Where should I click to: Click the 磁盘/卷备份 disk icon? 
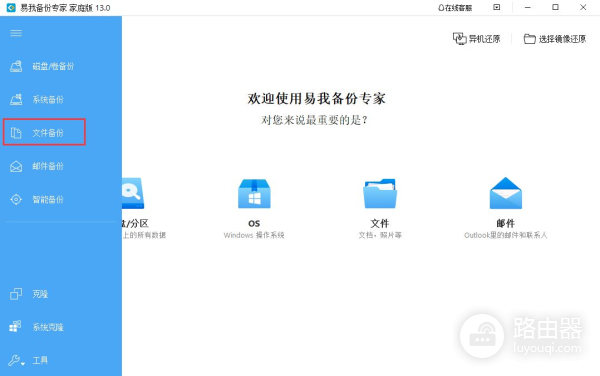coord(16,66)
